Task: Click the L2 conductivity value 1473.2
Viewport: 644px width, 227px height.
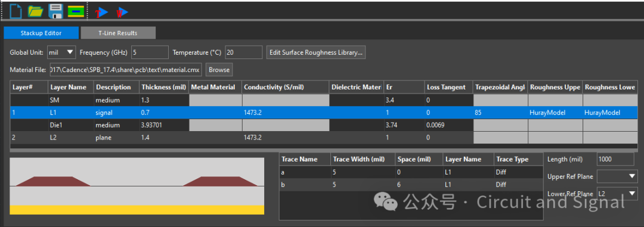Action: [286, 138]
